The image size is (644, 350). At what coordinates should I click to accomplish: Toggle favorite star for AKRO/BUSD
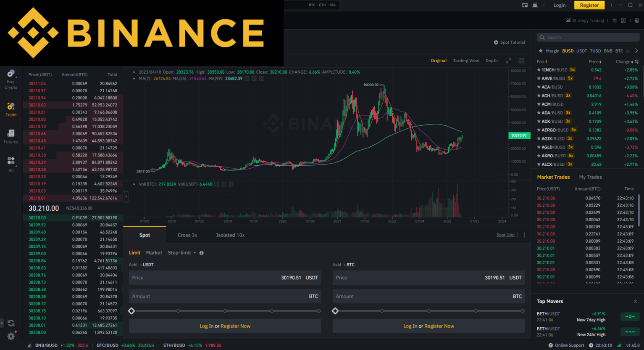click(x=539, y=156)
